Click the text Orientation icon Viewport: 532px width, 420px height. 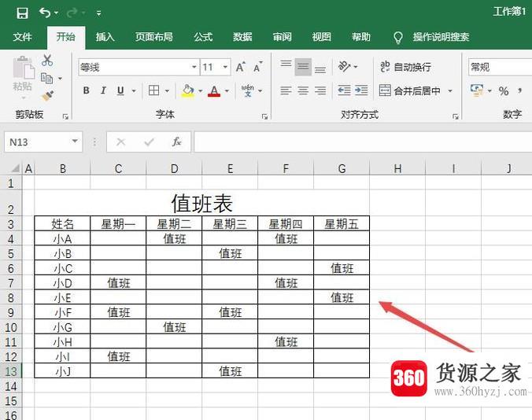pyautogui.click(x=344, y=66)
